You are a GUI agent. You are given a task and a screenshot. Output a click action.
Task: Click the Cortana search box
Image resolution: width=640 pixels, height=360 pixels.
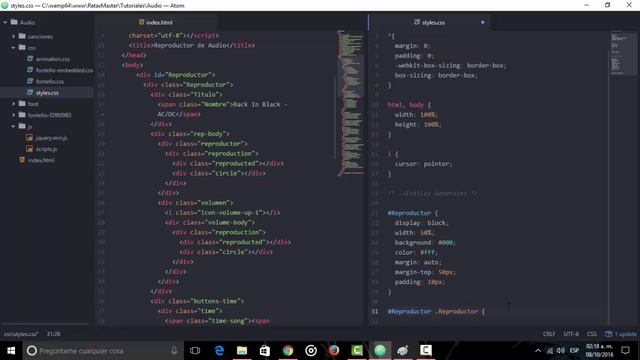pyautogui.click(x=103, y=351)
